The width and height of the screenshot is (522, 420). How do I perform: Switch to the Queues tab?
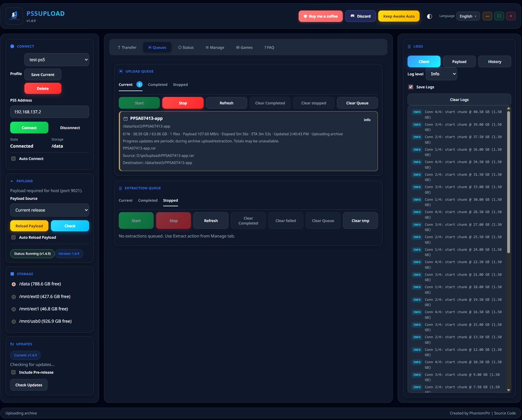[x=157, y=47]
